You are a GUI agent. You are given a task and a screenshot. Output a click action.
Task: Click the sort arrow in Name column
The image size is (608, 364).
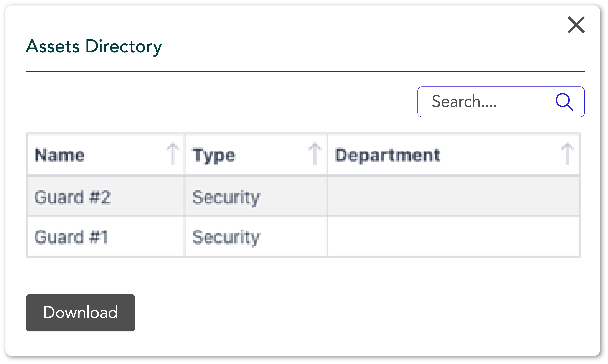[173, 154]
